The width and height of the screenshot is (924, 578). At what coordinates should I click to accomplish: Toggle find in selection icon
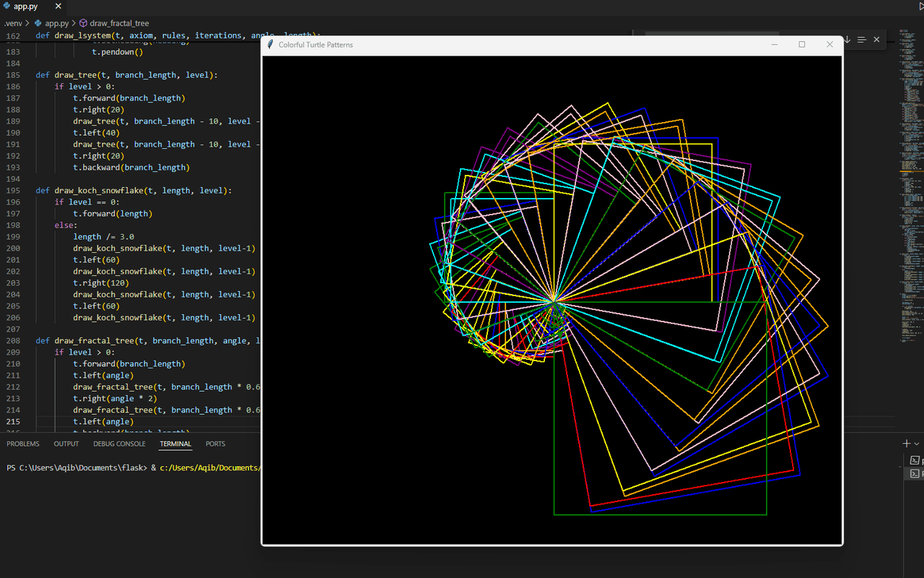coord(861,39)
